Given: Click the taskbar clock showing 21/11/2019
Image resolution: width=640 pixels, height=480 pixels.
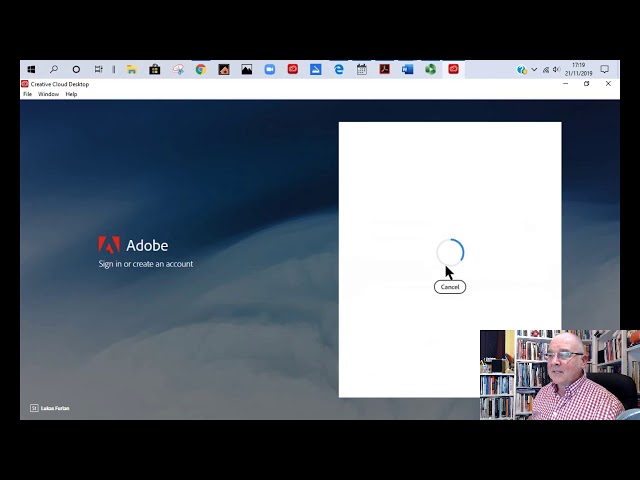Looking at the screenshot, I should [578, 69].
